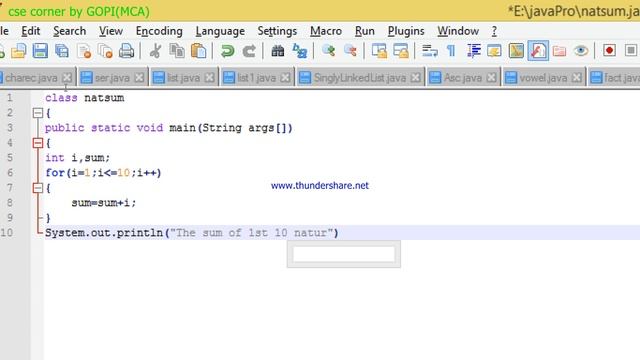Zoom out using the toolbar icon
Screen dimensions: 640x360
350,51
